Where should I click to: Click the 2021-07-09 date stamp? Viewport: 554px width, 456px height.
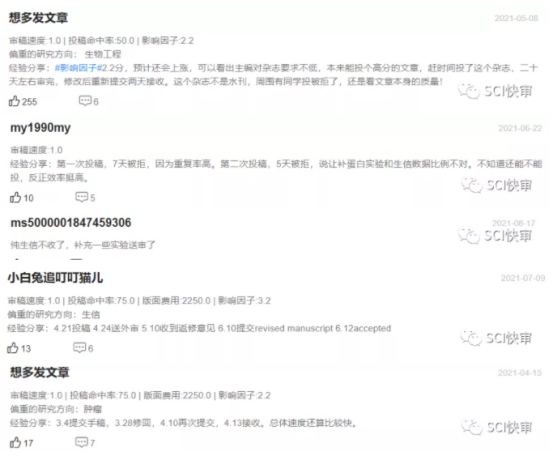(x=523, y=278)
